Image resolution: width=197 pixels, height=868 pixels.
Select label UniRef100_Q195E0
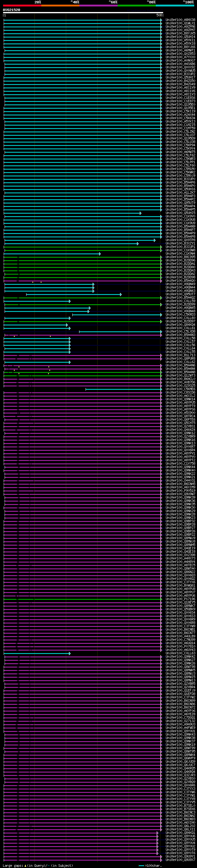180,104
